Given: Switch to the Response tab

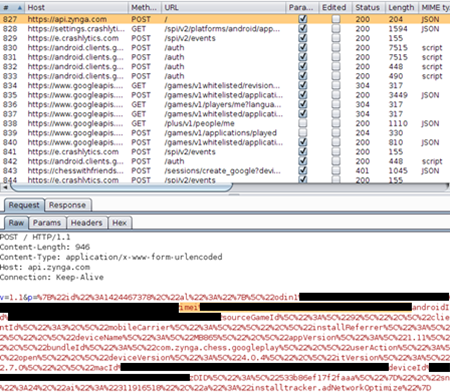Looking at the screenshot, I should click(x=67, y=205).
